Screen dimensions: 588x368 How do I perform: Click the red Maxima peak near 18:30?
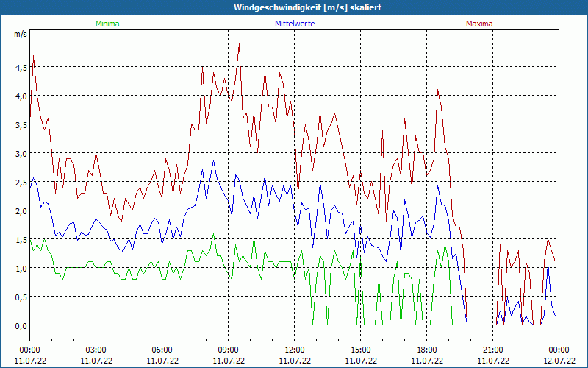[x=437, y=90]
